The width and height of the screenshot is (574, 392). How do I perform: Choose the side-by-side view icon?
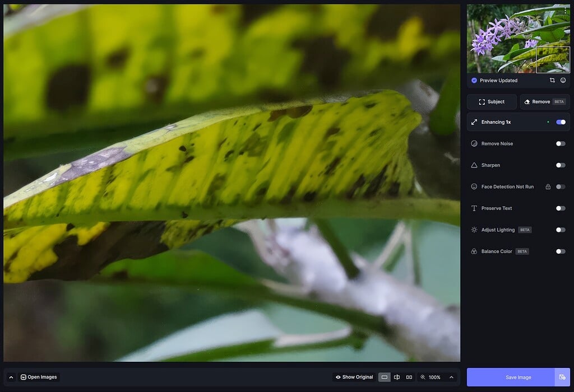tap(409, 377)
